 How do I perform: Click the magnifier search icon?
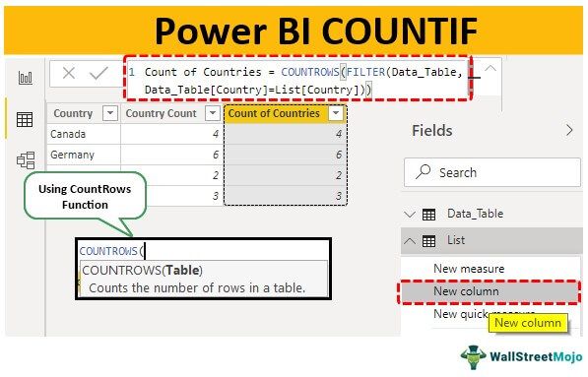click(423, 172)
